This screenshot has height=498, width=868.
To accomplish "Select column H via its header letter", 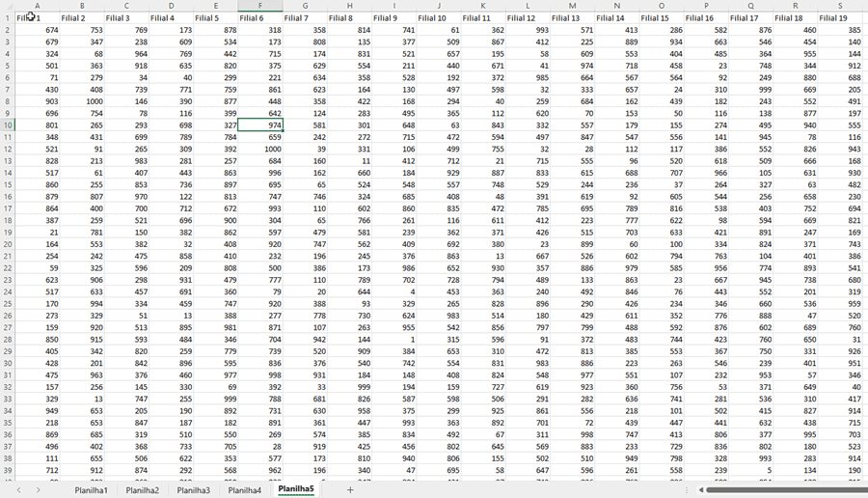I will coord(349,6).
